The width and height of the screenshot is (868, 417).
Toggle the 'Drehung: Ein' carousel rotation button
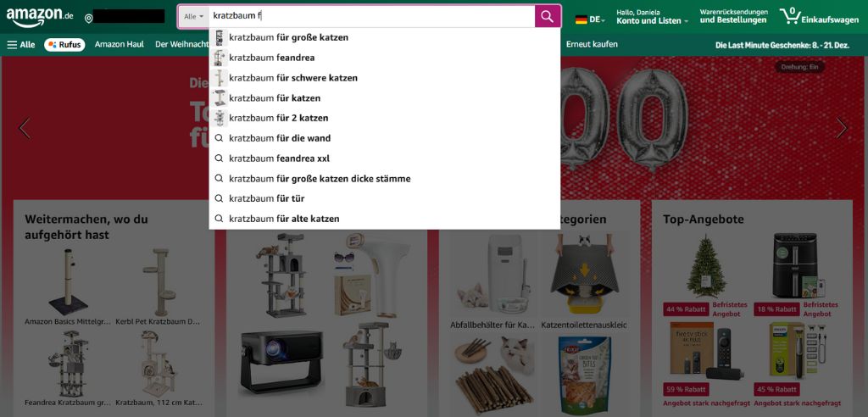click(800, 67)
